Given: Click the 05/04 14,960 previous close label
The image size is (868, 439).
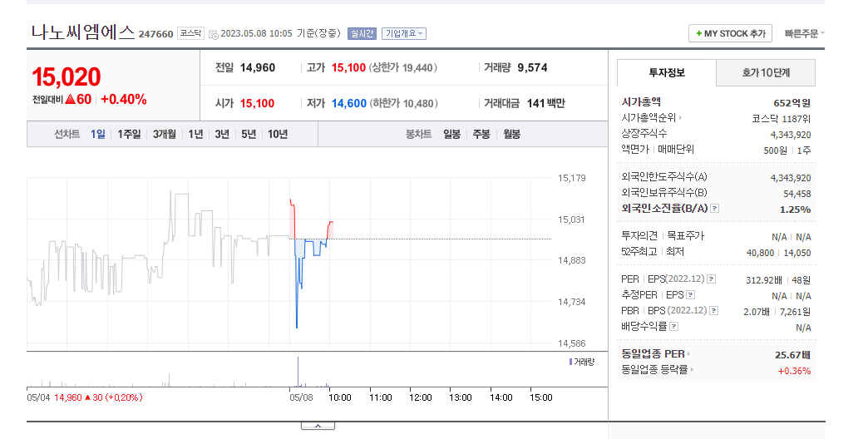Looking at the screenshot, I should coord(84,397).
